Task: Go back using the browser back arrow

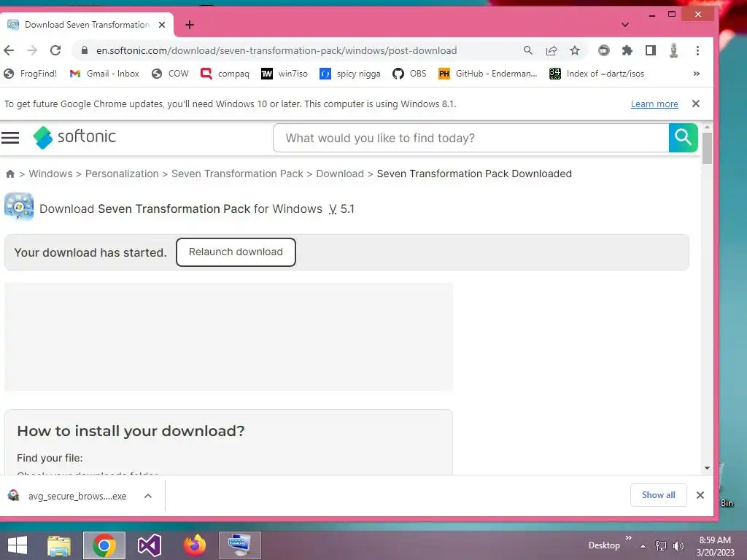Action: tap(9, 50)
